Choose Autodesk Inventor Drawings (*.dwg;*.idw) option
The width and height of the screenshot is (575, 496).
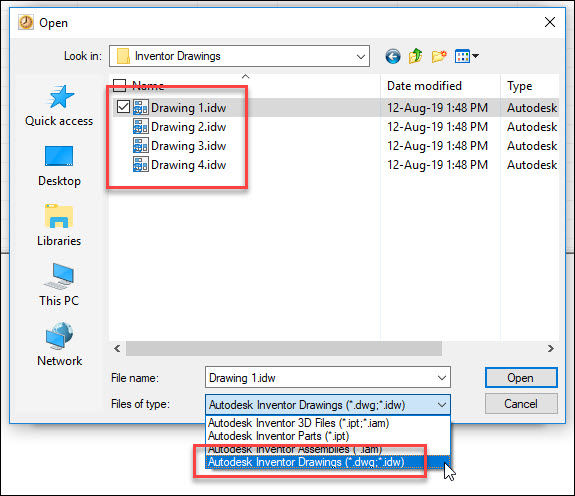click(x=327, y=462)
